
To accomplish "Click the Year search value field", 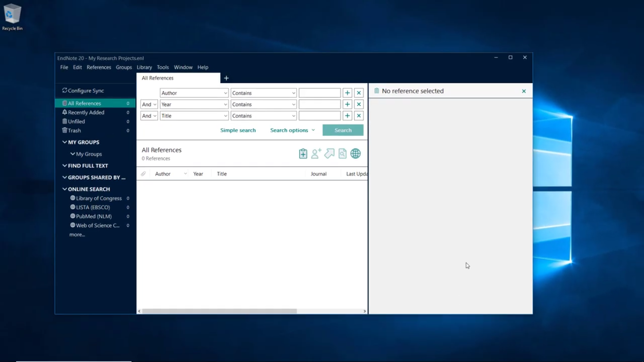I will click(x=320, y=104).
